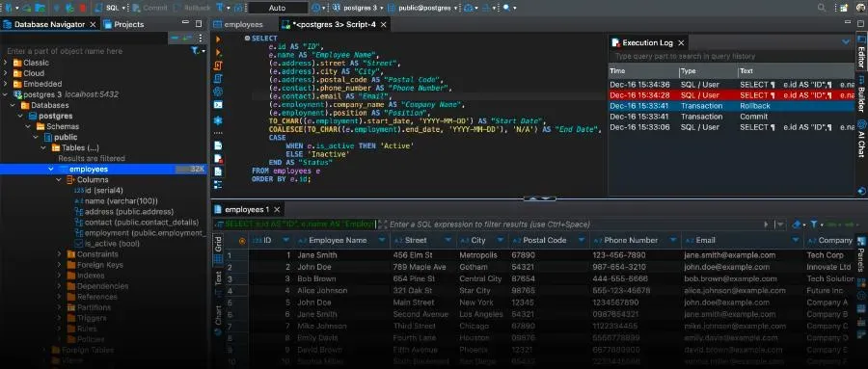Click the Rollback toolbar button

coord(192,9)
